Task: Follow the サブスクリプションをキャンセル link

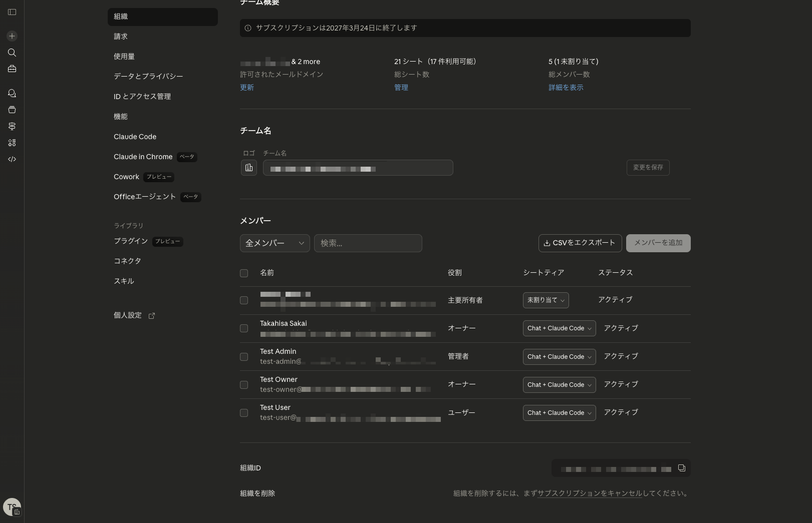Action: pos(590,493)
